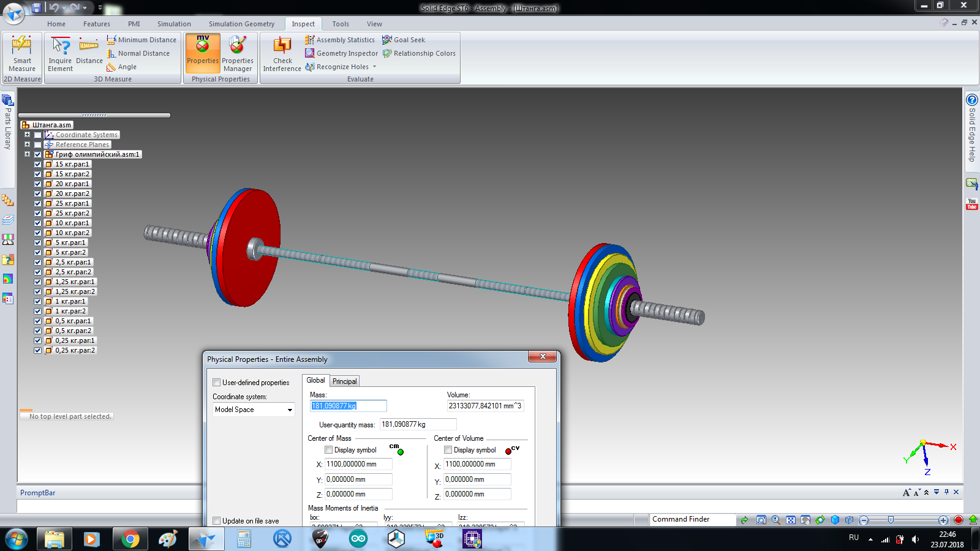The width and height of the screenshot is (980, 551).
Task: Click the zoom slider handle
Action: [x=891, y=520]
